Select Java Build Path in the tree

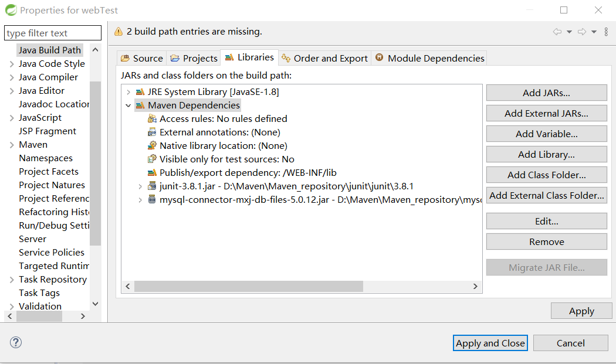coord(49,50)
